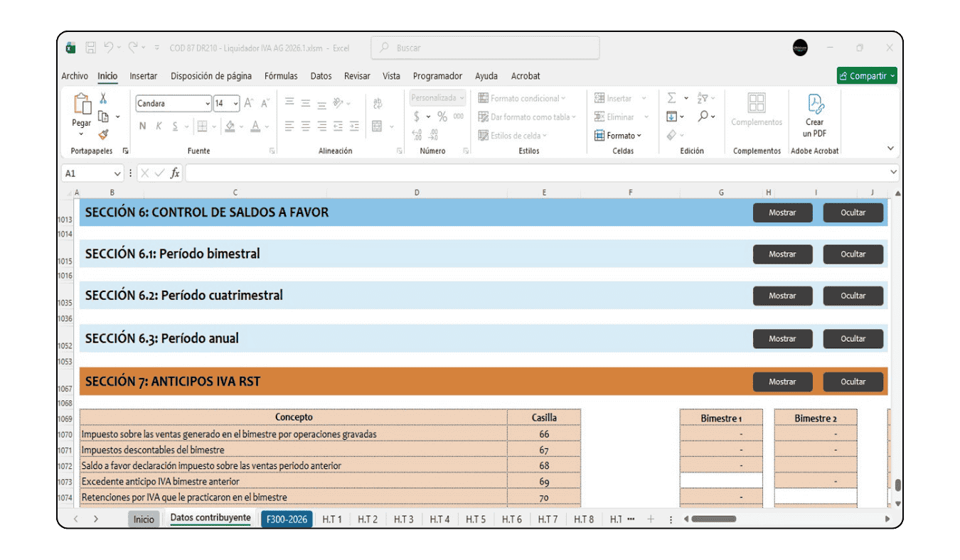Click the Copy icon in Portapapeles

pyautogui.click(x=103, y=117)
